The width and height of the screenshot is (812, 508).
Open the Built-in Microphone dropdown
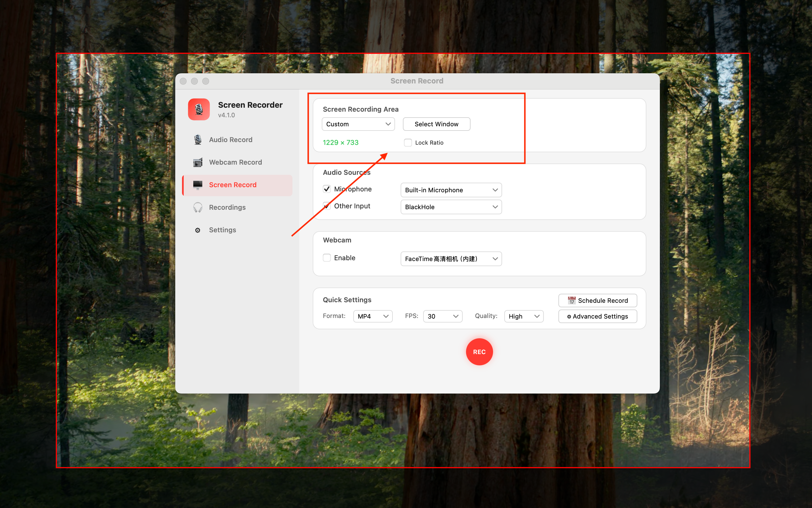[451, 190]
